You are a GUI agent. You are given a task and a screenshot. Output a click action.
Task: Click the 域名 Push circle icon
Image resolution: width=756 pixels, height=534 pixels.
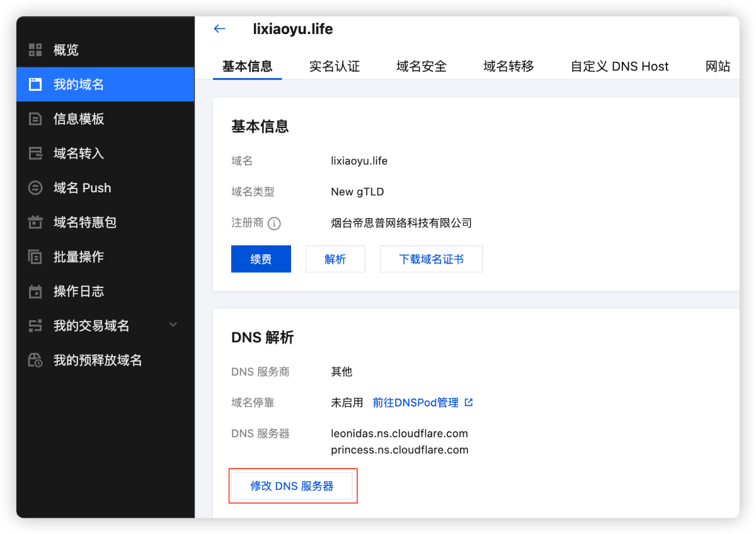tap(35, 188)
